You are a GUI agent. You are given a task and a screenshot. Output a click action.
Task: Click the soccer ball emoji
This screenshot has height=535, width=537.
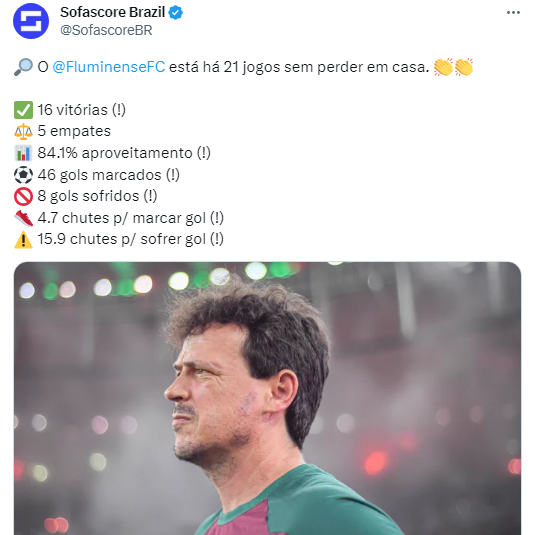click(23, 175)
